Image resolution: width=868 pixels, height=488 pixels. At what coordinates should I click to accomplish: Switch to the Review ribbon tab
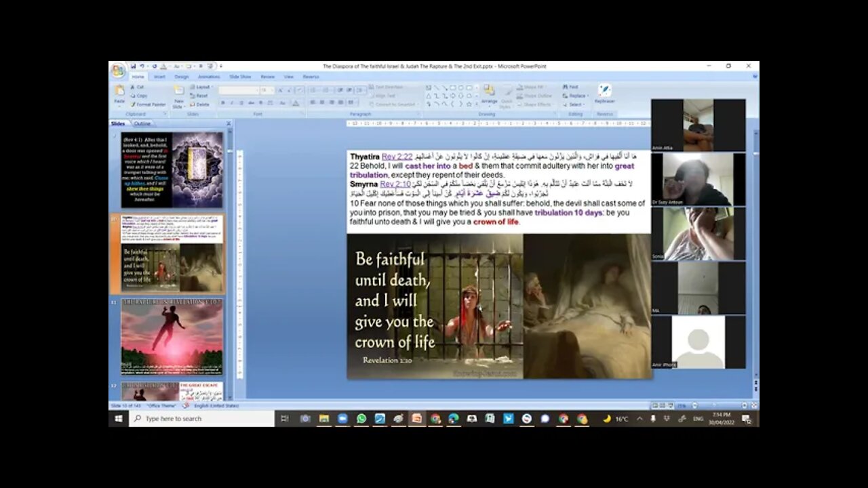[267, 77]
